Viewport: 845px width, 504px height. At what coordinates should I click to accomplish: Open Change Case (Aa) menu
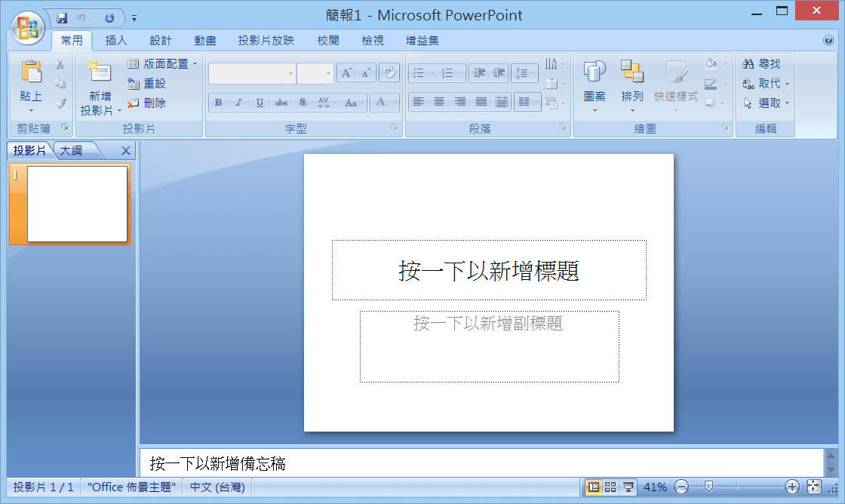(x=354, y=102)
